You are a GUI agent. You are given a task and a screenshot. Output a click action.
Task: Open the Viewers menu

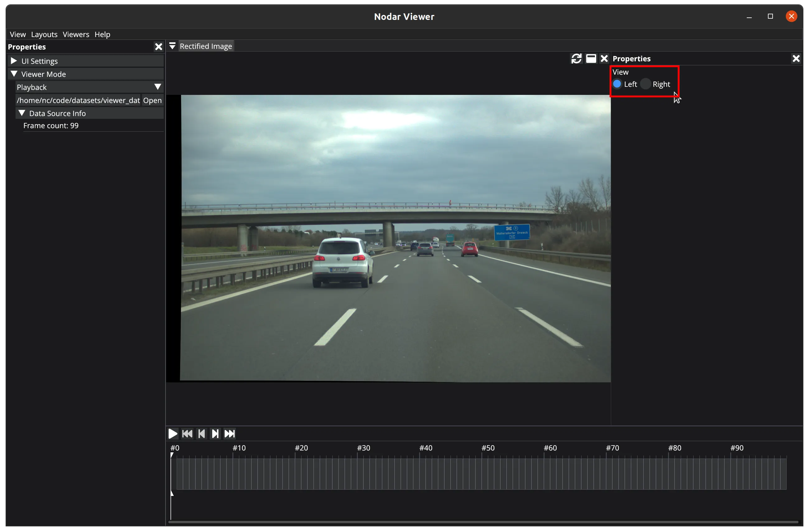click(x=76, y=34)
